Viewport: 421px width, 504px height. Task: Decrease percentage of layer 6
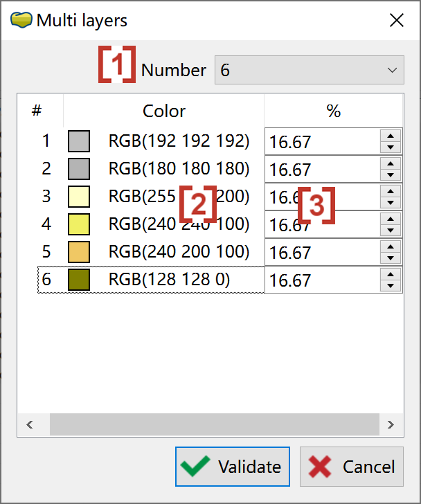[x=391, y=285]
